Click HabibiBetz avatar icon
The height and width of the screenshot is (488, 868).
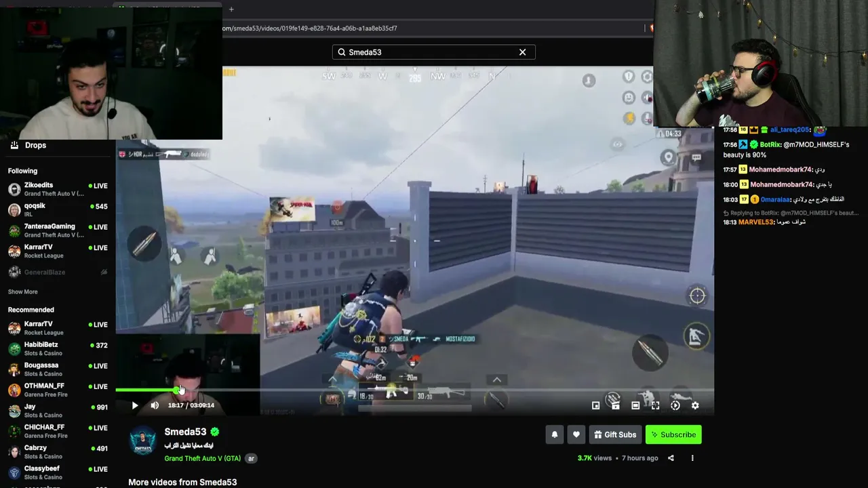pyautogui.click(x=14, y=349)
